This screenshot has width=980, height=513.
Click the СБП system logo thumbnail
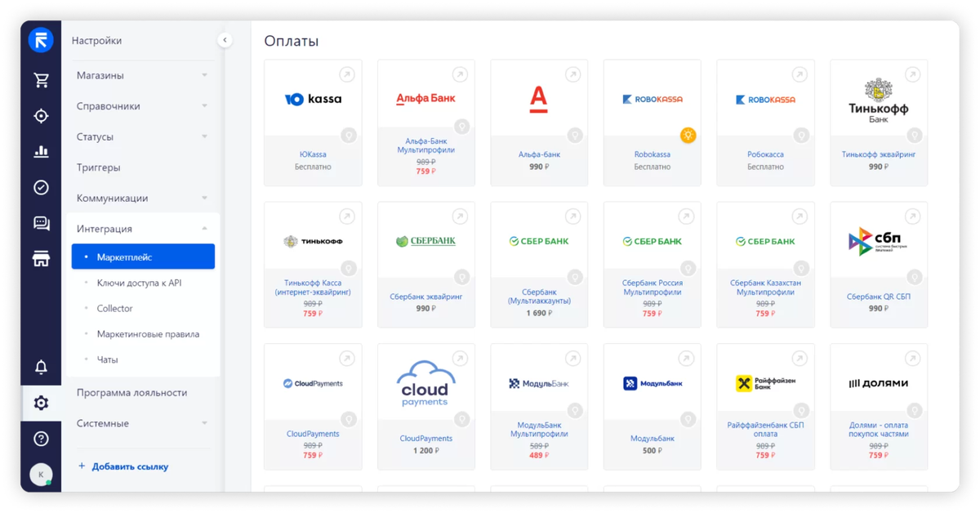(879, 241)
